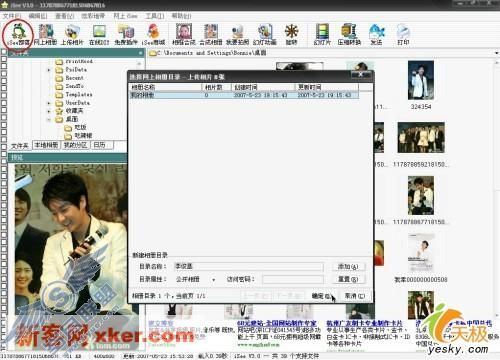Click the 打印 print icon
Image resolution: width=500 pixels, height=360 pixels.
(x=403, y=35)
